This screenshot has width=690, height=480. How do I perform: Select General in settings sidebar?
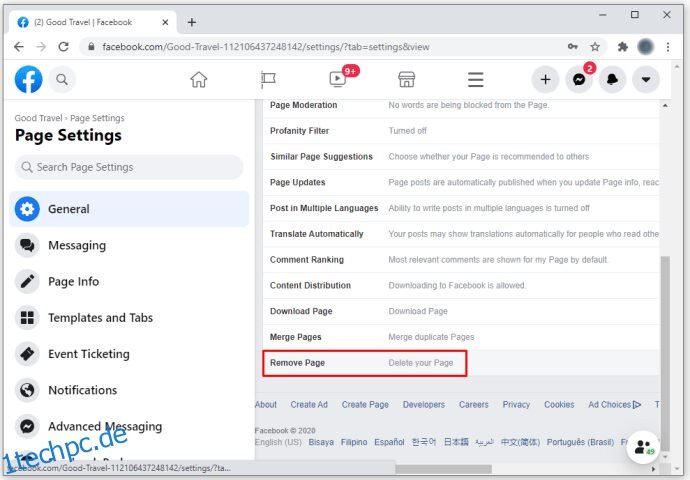129,209
